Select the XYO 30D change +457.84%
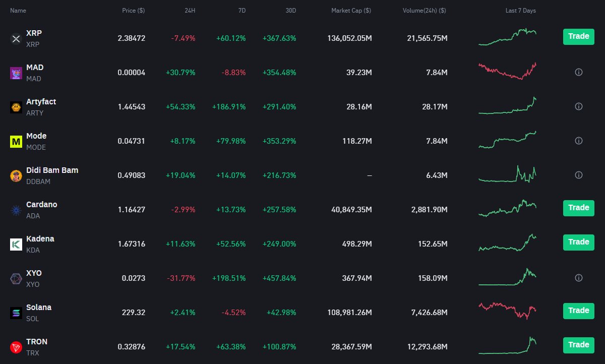Screen dimensions: 605x364 click(x=279, y=278)
